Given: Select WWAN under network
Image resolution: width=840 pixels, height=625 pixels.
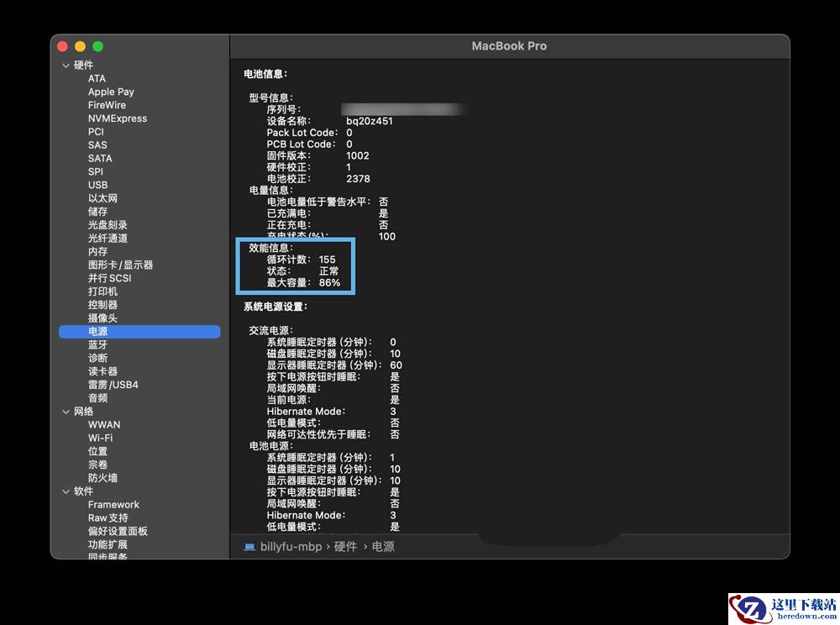Looking at the screenshot, I should point(104,425).
